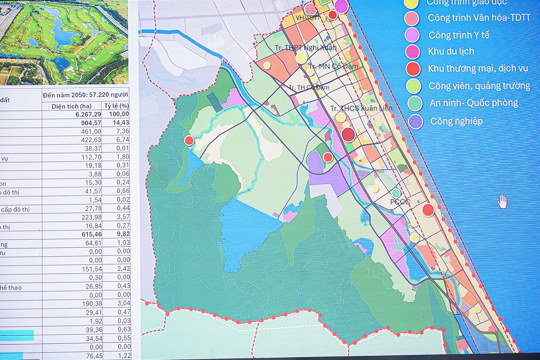This screenshot has width=540, height=360.
Task: Select the '151,54' area cell
Action: tap(92, 269)
